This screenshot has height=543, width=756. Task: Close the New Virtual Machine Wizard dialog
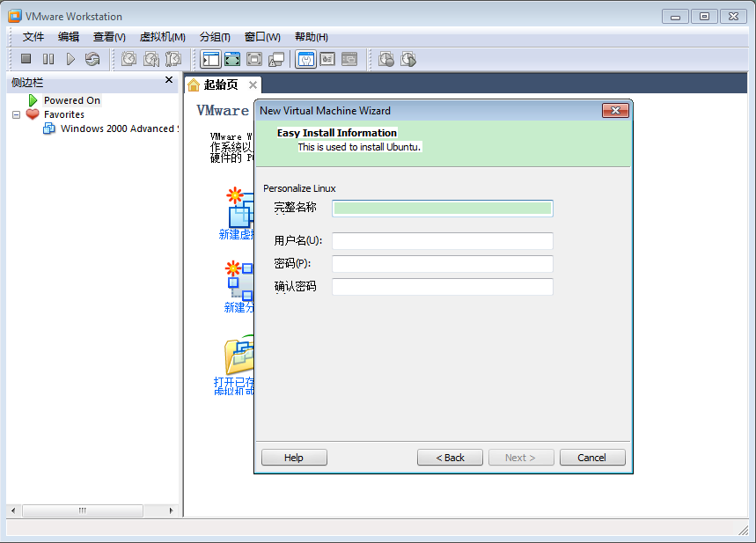(x=615, y=110)
